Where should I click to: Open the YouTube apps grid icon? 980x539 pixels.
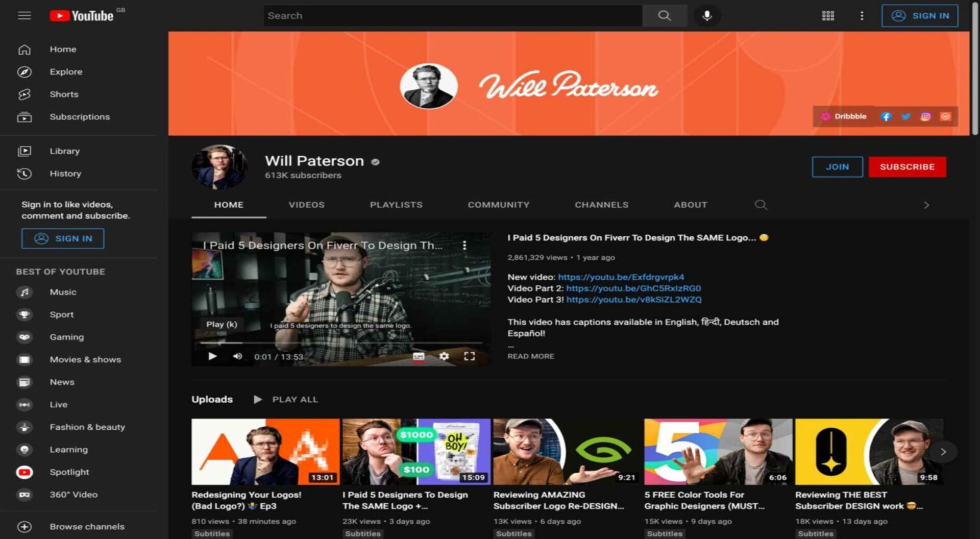828,16
